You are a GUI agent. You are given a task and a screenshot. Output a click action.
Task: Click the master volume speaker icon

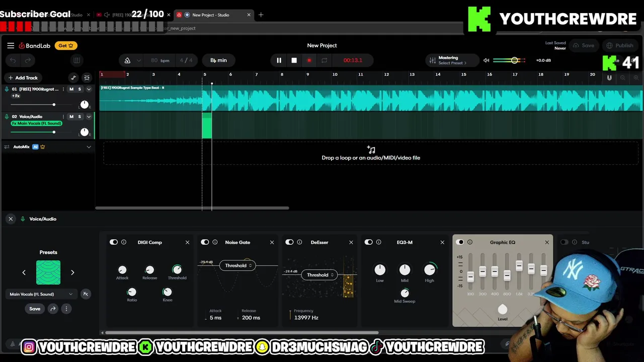[x=486, y=60]
